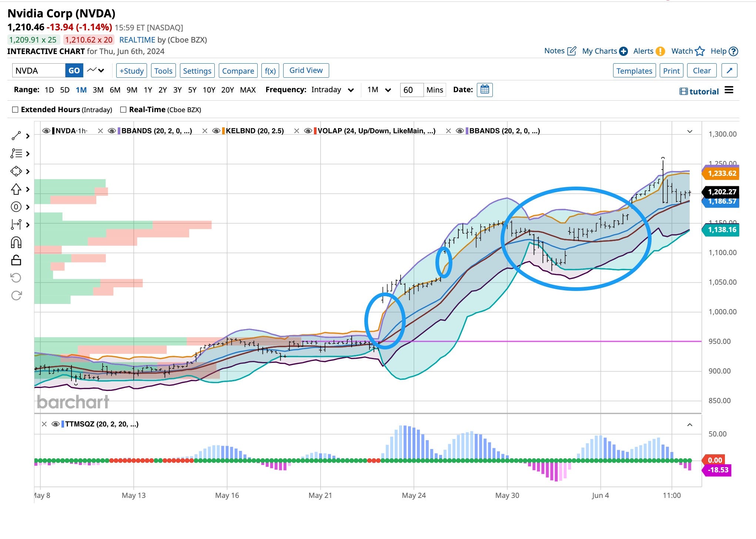Select the 1D range
The height and width of the screenshot is (539, 756).
49,90
